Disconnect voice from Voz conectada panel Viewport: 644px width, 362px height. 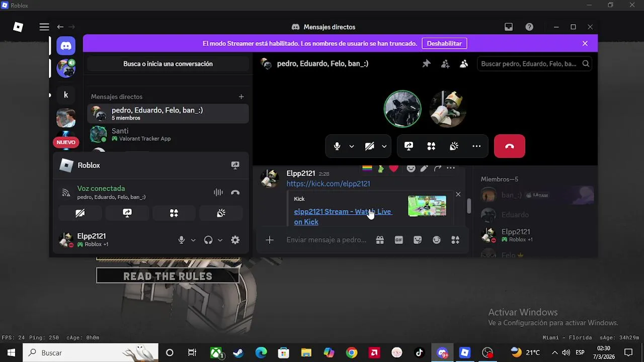tap(235, 193)
